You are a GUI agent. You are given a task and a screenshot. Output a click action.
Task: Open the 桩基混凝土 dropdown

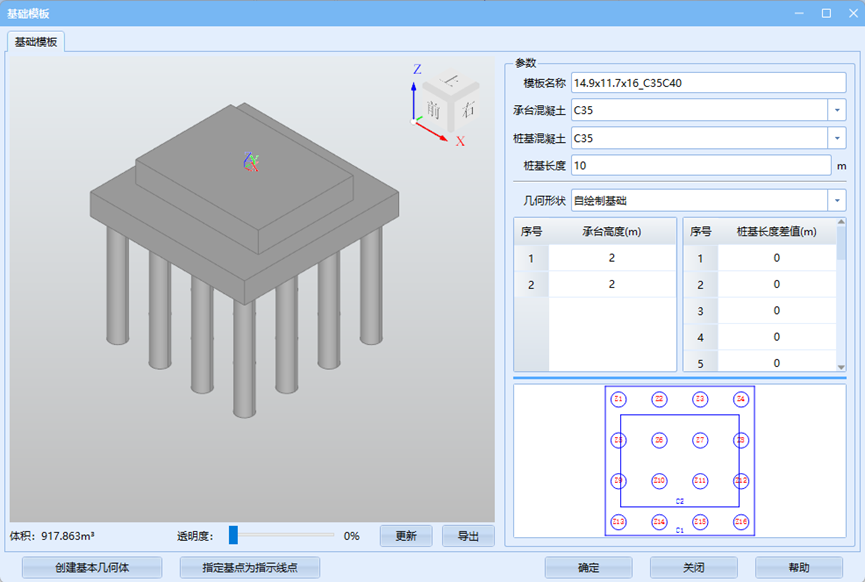coord(836,138)
